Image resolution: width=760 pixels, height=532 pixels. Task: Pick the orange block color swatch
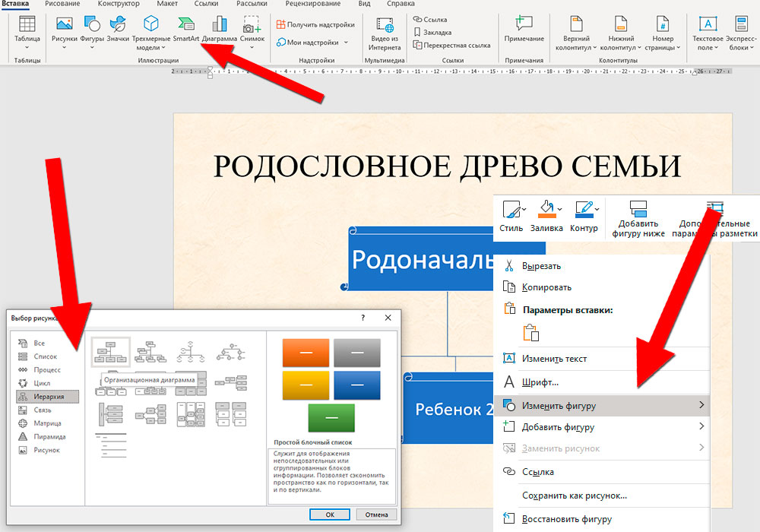pos(306,353)
